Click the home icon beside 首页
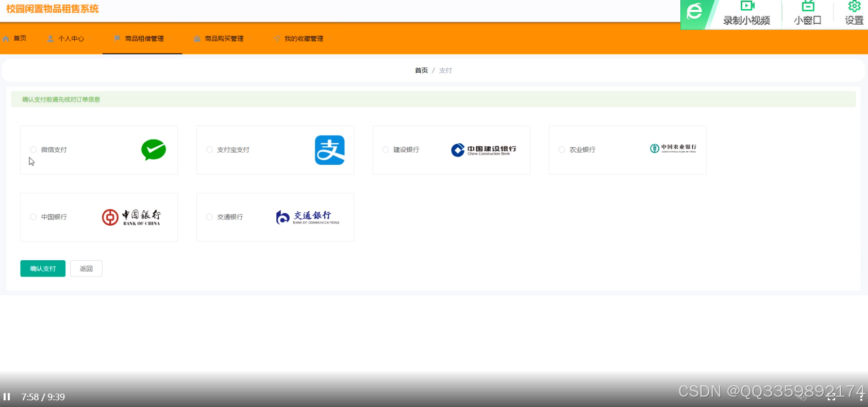 (x=6, y=39)
